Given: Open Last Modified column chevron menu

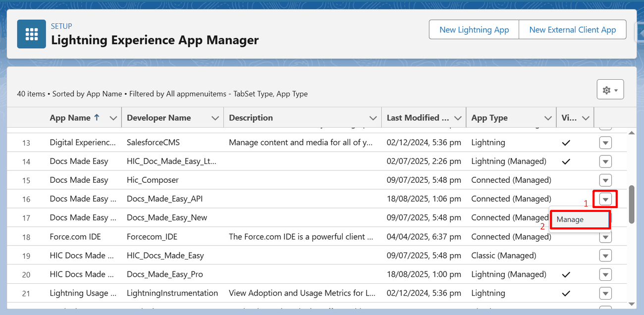Looking at the screenshot, I should [x=457, y=118].
